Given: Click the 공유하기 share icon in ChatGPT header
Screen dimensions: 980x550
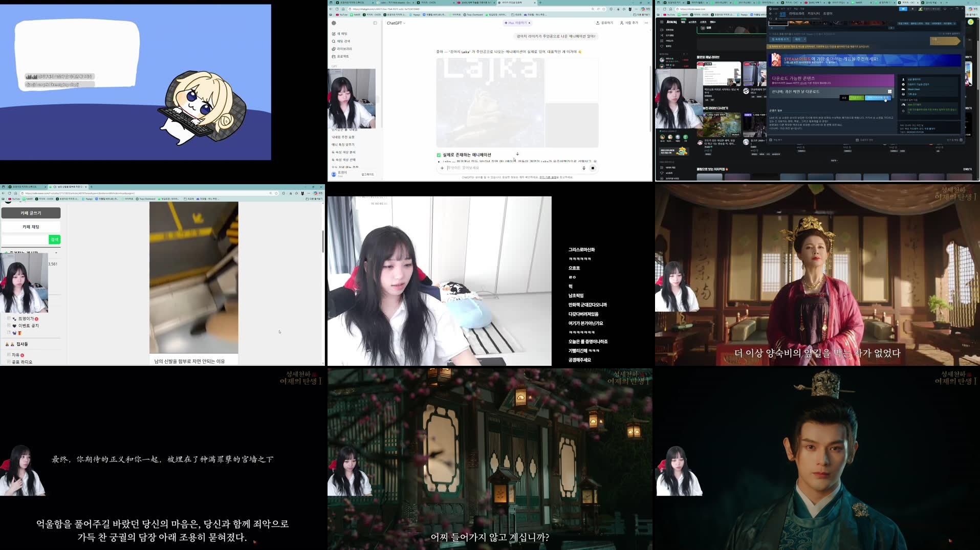Looking at the screenshot, I should tap(598, 23).
